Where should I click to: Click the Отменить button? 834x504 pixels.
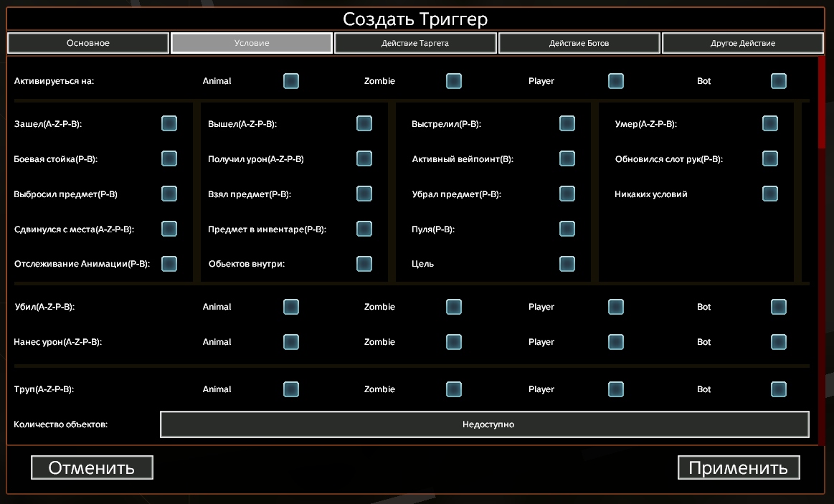(92, 468)
